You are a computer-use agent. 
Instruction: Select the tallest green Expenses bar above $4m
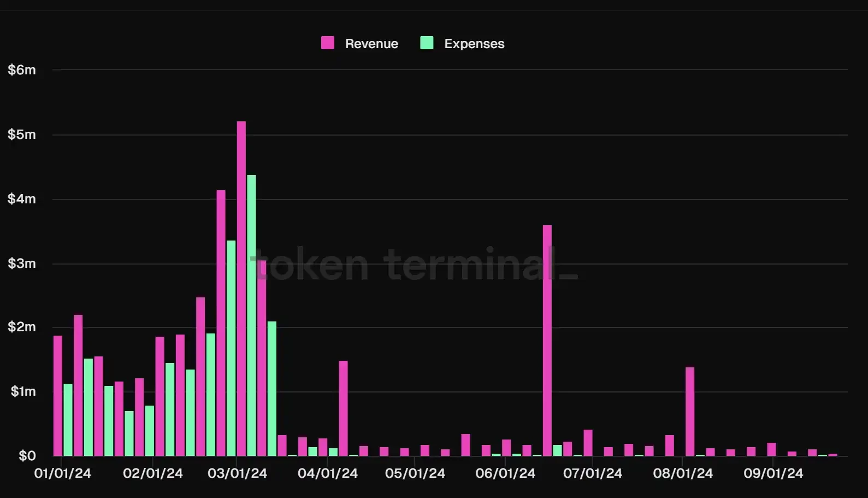pyautogui.click(x=251, y=315)
